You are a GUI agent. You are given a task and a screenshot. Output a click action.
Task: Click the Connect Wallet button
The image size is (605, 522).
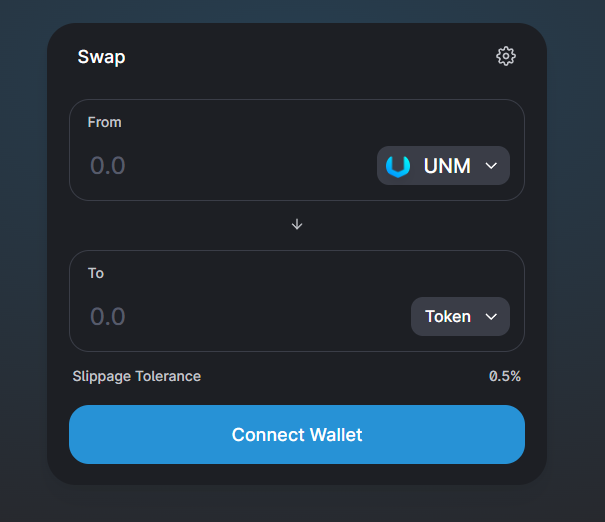[297, 434]
